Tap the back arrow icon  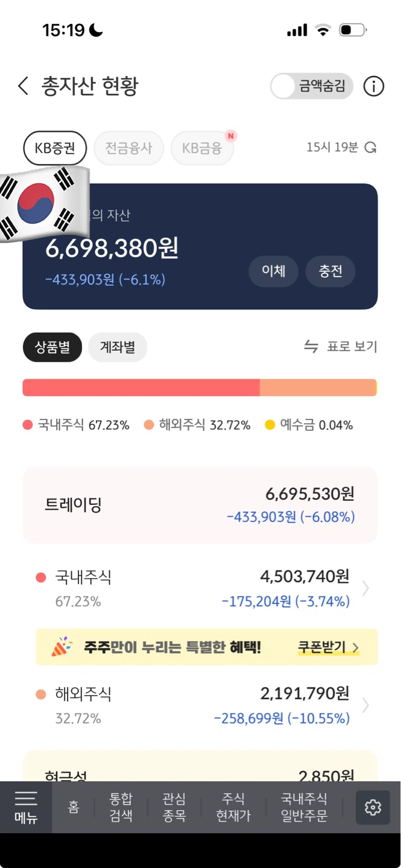[23, 86]
